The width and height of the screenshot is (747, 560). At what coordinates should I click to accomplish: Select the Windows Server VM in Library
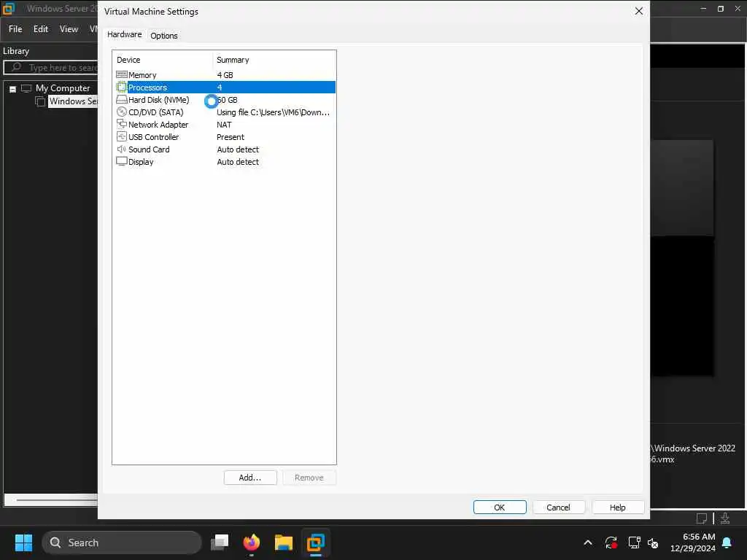pos(73,101)
